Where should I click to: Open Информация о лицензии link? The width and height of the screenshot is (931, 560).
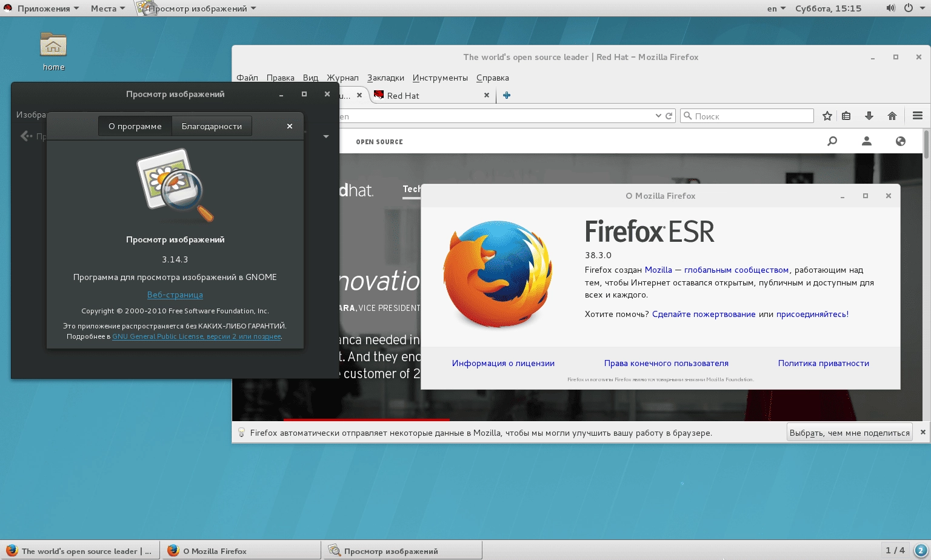click(x=503, y=363)
